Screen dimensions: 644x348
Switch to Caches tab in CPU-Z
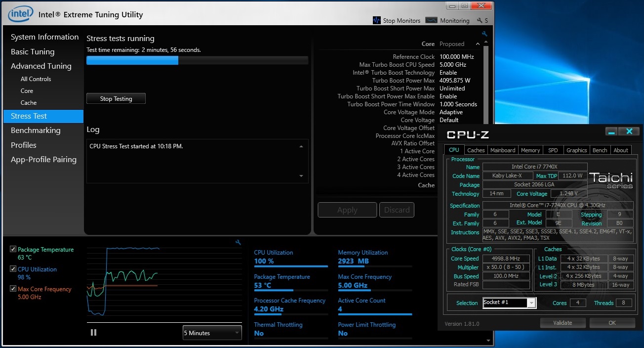476,150
